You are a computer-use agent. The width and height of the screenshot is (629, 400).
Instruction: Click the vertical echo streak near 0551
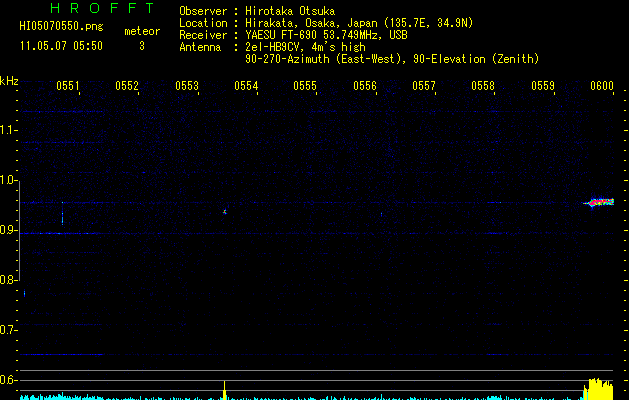tap(63, 214)
